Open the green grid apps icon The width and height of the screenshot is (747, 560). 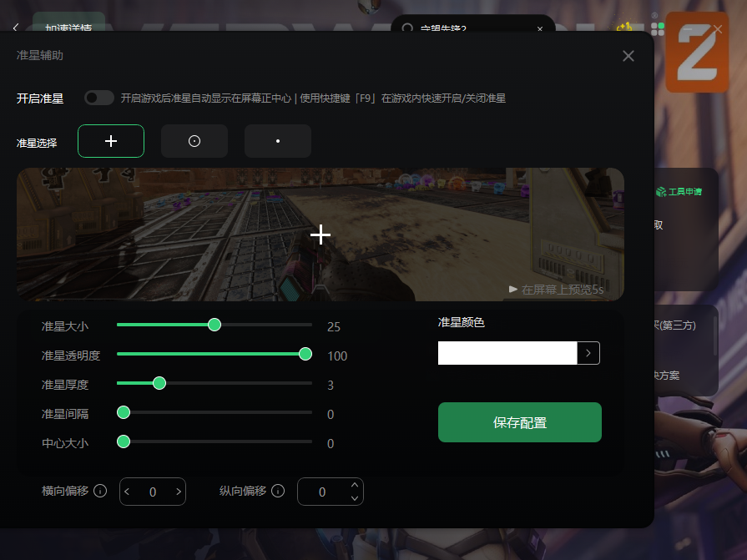point(658,29)
